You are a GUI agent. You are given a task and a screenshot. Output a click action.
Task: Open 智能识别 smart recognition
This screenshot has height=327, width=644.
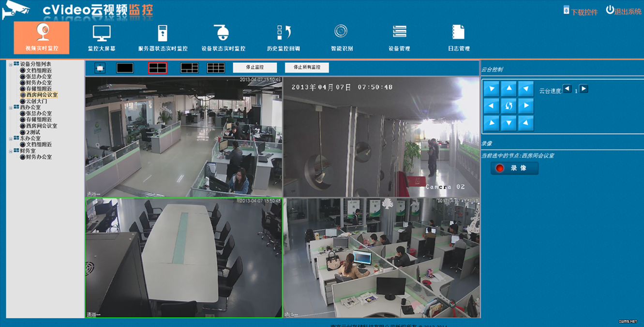pos(341,38)
